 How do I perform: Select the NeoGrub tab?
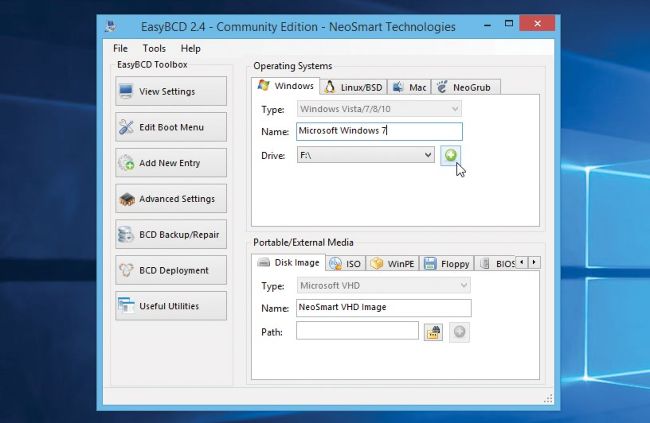coord(468,88)
